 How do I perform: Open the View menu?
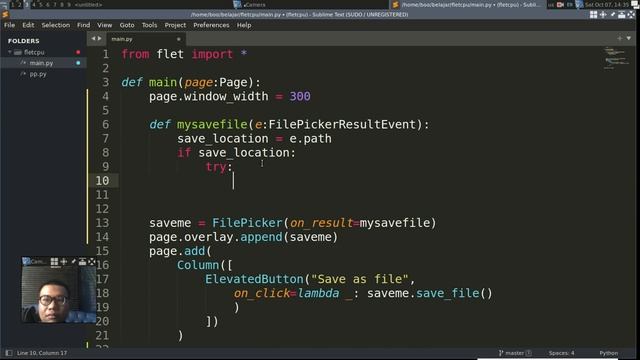104,25
